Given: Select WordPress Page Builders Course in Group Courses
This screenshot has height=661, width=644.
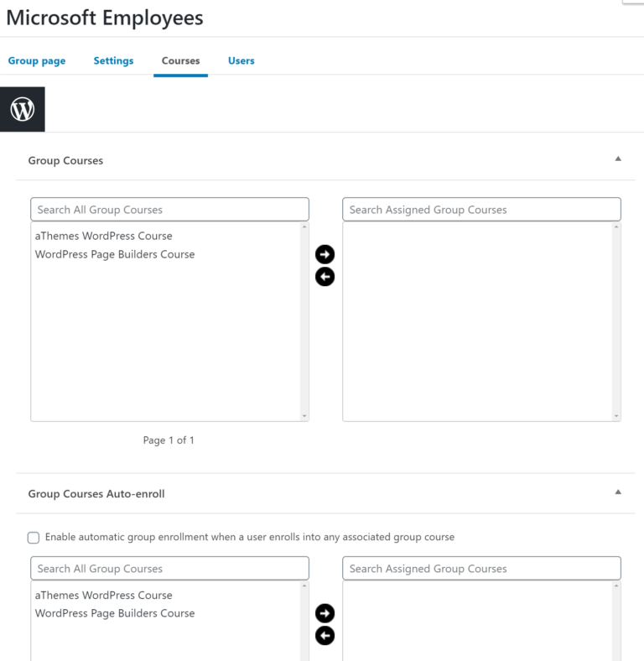Looking at the screenshot, I should coord(115,254).
